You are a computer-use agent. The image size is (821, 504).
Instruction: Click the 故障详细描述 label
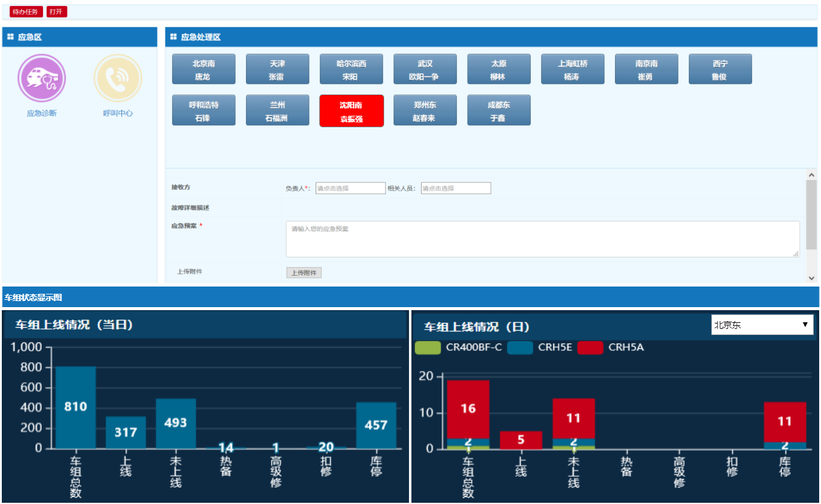190,208
